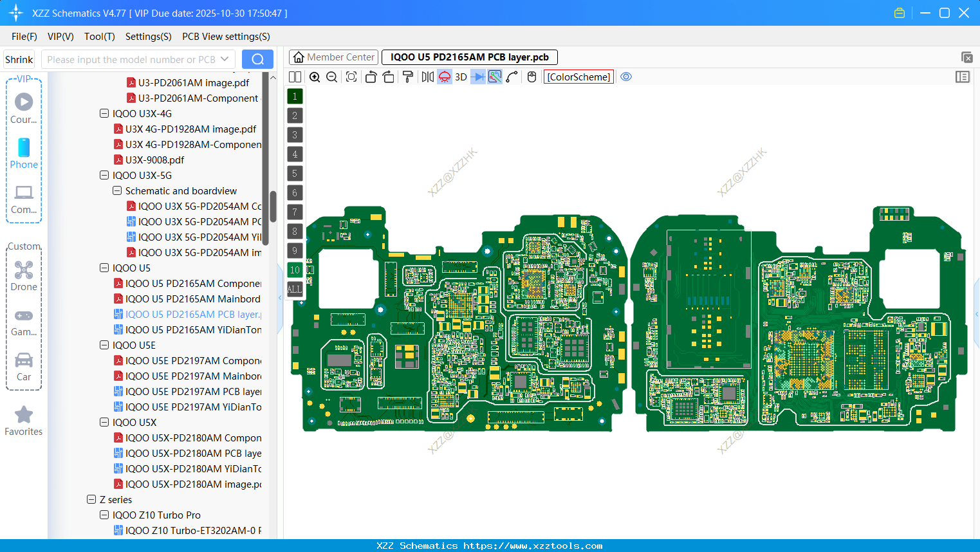Image resolution: width=980 pixels, height=552 pixels.
Task: Click the zoom in magnifier icon
Action: click(x=315, y=77)
